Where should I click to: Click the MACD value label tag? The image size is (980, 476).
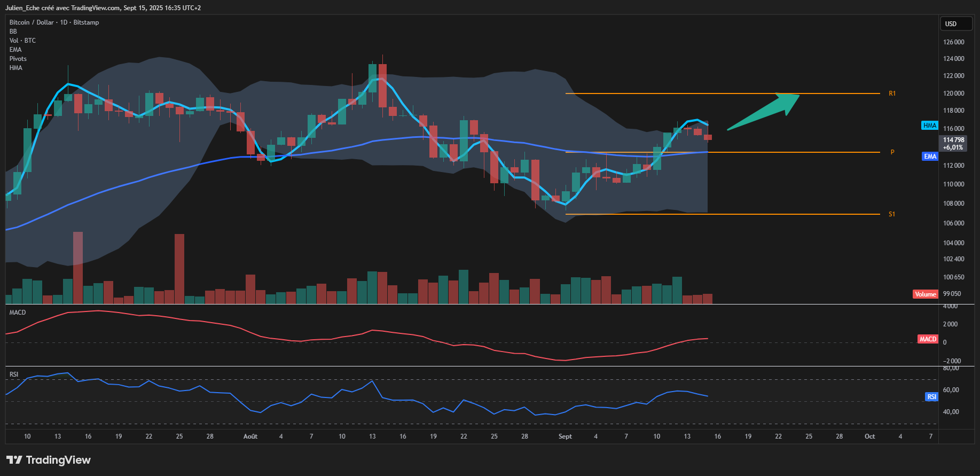[x=928, y=339]
